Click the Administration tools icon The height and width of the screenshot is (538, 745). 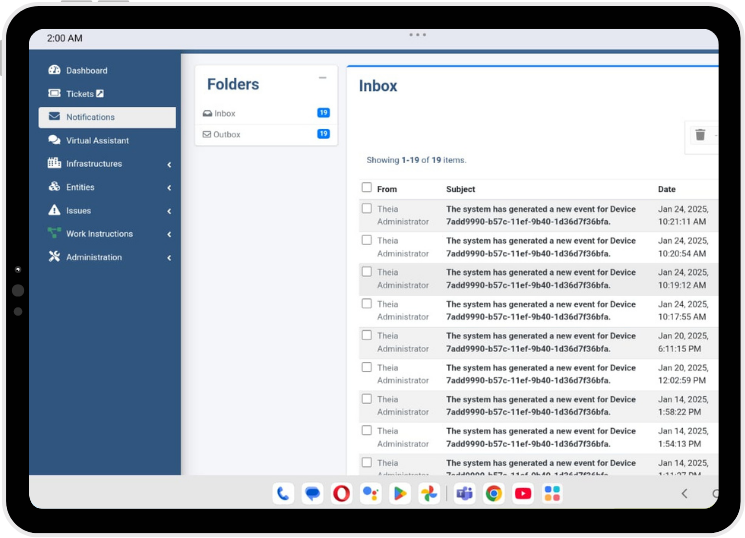[x=54, y=257]
